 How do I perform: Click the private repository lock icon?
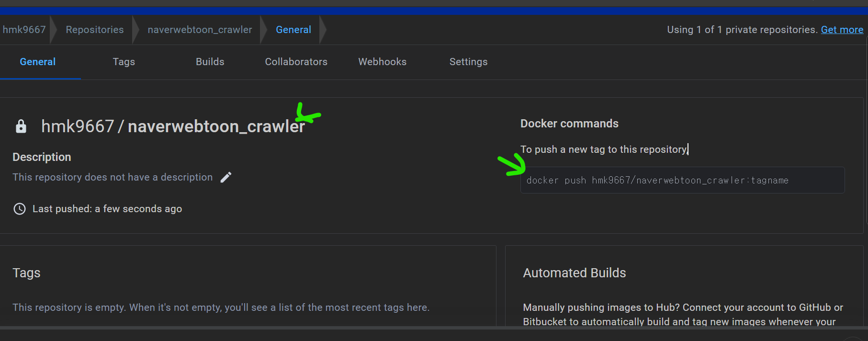point(21,126)
